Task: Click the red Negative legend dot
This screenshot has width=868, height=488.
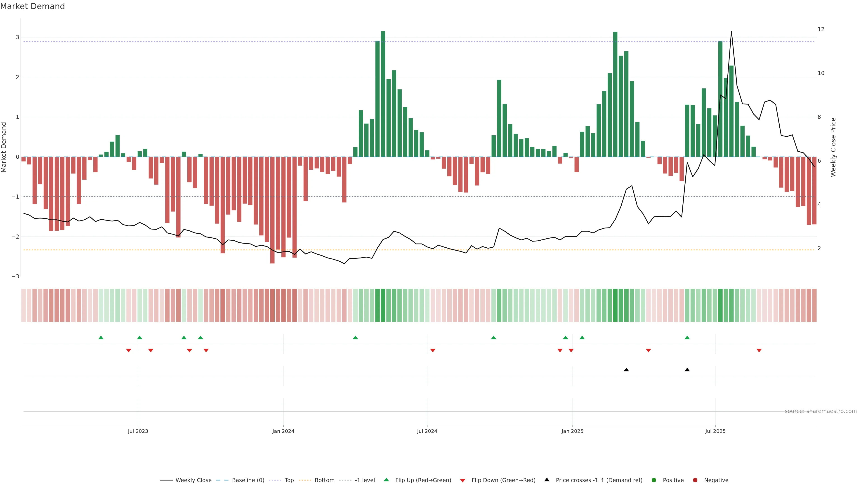Action: (x=695, y=480)
